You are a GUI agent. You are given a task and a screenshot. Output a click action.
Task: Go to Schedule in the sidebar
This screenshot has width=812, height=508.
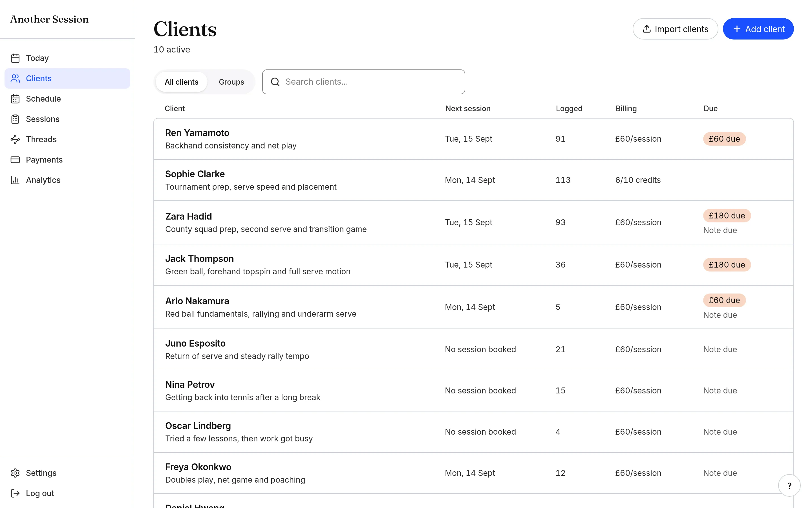tap(67, 99)
